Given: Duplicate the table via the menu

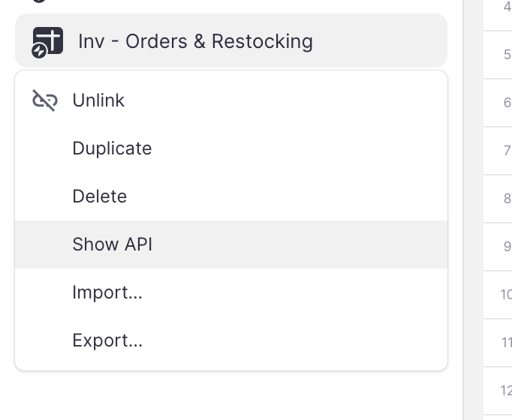Looking at the screenshot, I should pyautogui.click(x=112, y=148).
